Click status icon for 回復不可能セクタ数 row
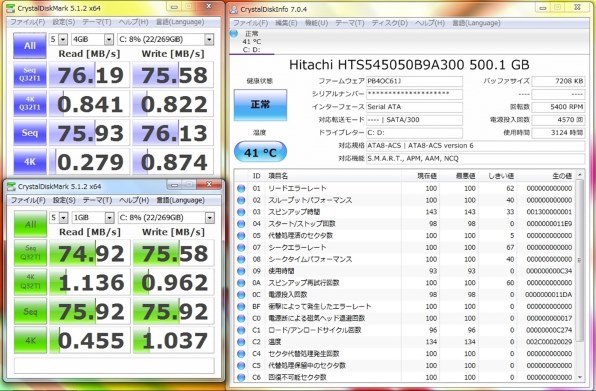Viewport: 596px width, 391px height. click(x=241, y=377)
